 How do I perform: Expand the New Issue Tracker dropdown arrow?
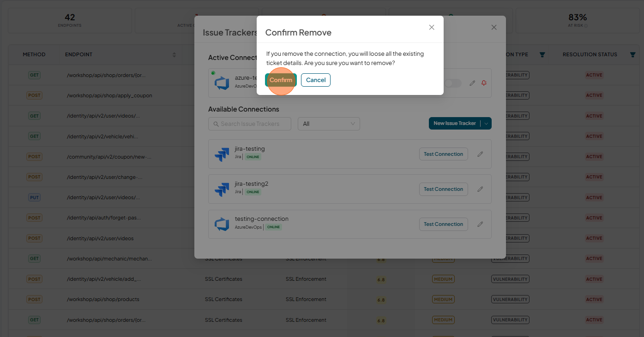tap(486, 123)
